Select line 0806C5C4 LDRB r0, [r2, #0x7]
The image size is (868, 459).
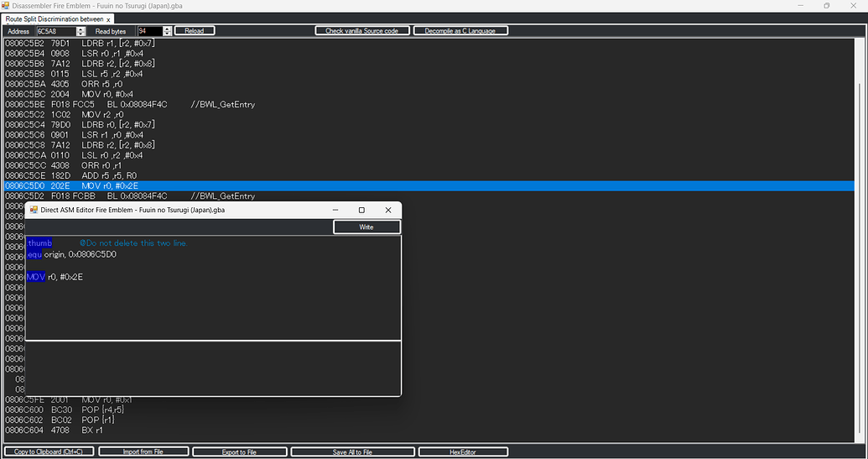(x=429, y=124)
